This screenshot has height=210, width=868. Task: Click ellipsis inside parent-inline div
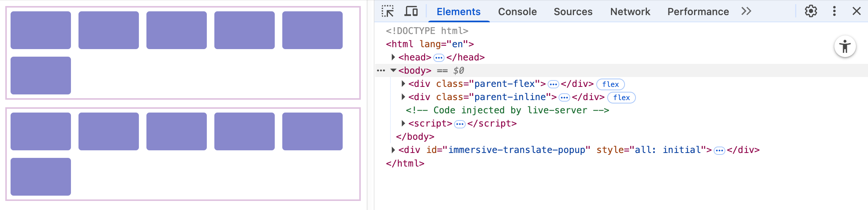[564, 97]
